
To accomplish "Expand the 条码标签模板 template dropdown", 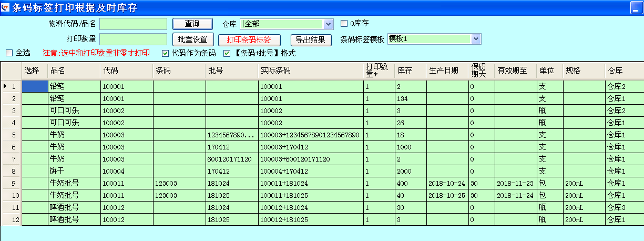I will pos(476,39).
